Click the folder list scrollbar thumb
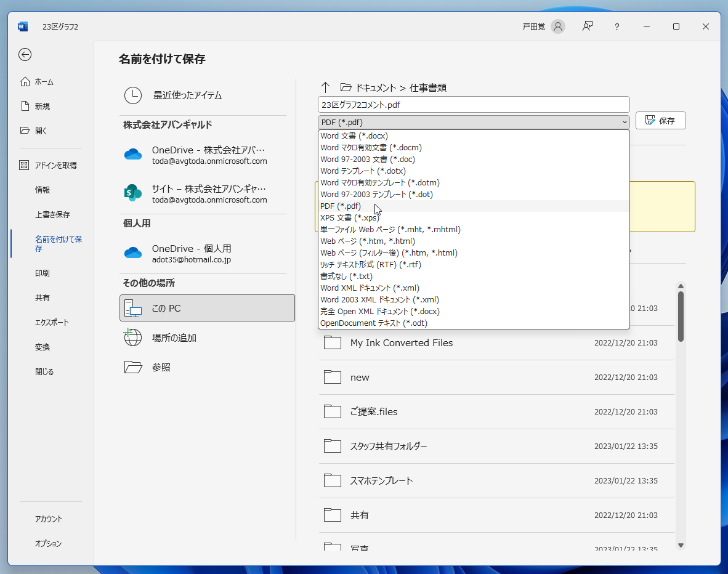Viewport: 728px width, 574px height. click(x=681, y=317)
